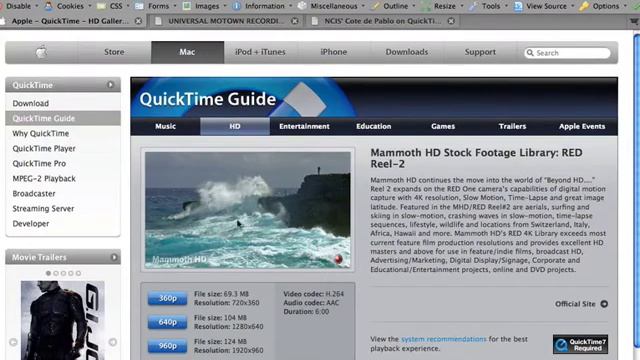
Task: Open the G.I. Joe trailer poster
Action: coord(62,320)
